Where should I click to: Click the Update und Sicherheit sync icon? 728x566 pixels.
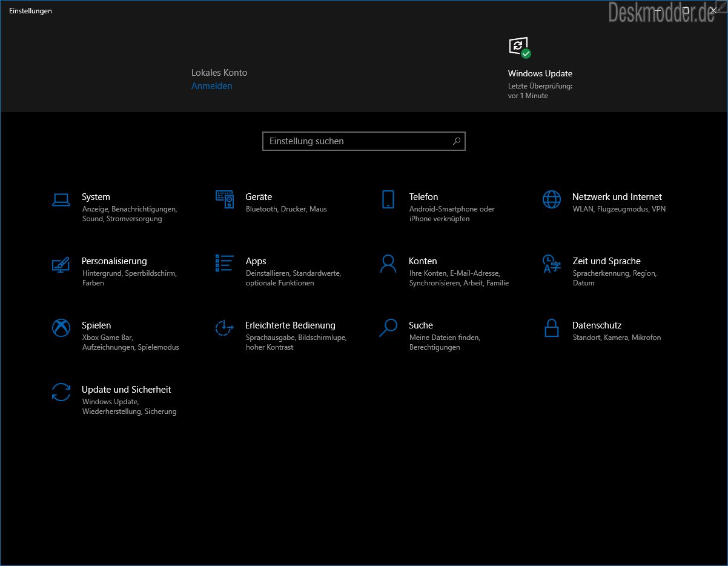[x=61, y=392]
